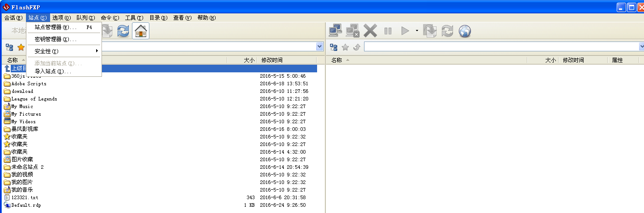This screenshot has width=644, height=213.
Task: Toggle the local folder tree view icon
Action: tap(9, 47)
